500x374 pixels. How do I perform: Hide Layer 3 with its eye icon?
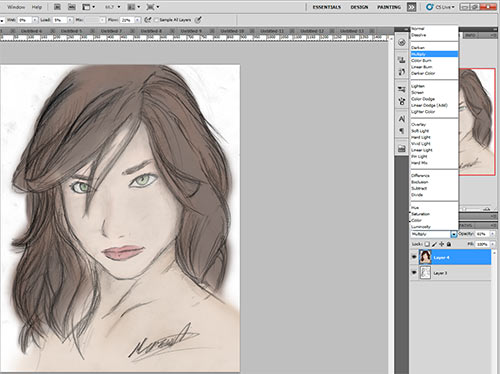414,273
